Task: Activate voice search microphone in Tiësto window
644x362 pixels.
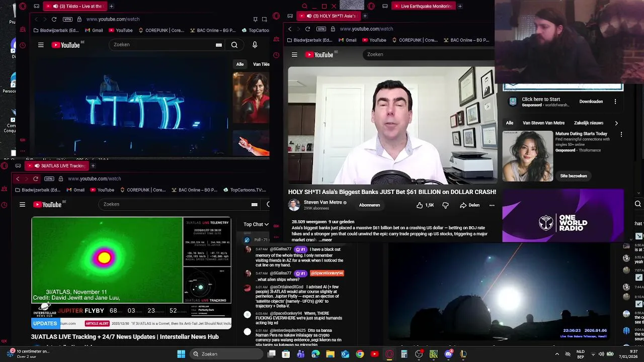Action: pyautogui.click(x=255, y=45)
